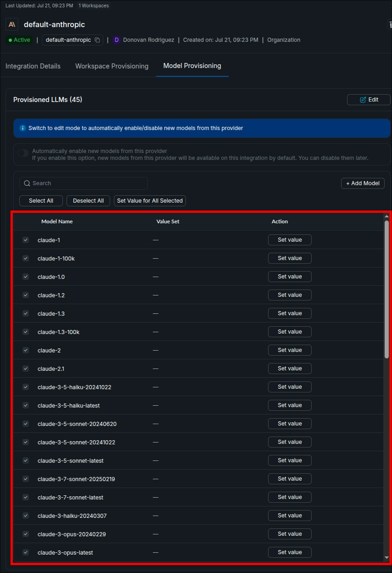This screenshot has width=392, height=573.
Task: Uncheck the claude-3-5-sonnet-20241022 checkbox
Action: [x=26, y=442]
